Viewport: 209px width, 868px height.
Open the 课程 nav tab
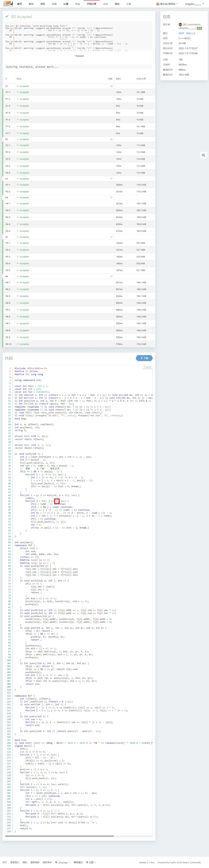coord(43,4)
